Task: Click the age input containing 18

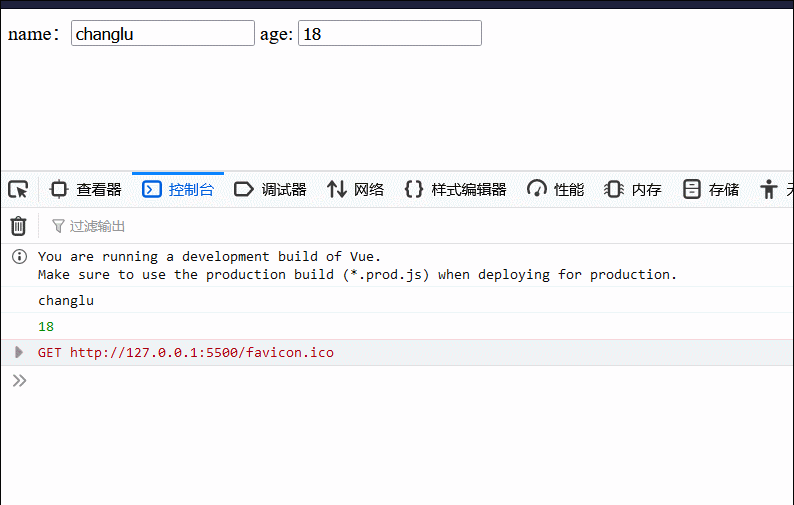Action: point(389,33)
